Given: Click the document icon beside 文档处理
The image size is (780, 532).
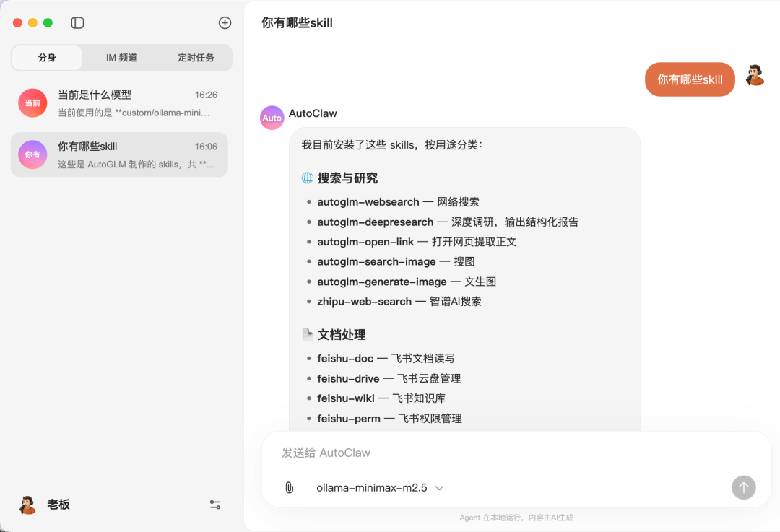Looking at the screenshot, I should [x=308, y=335].
